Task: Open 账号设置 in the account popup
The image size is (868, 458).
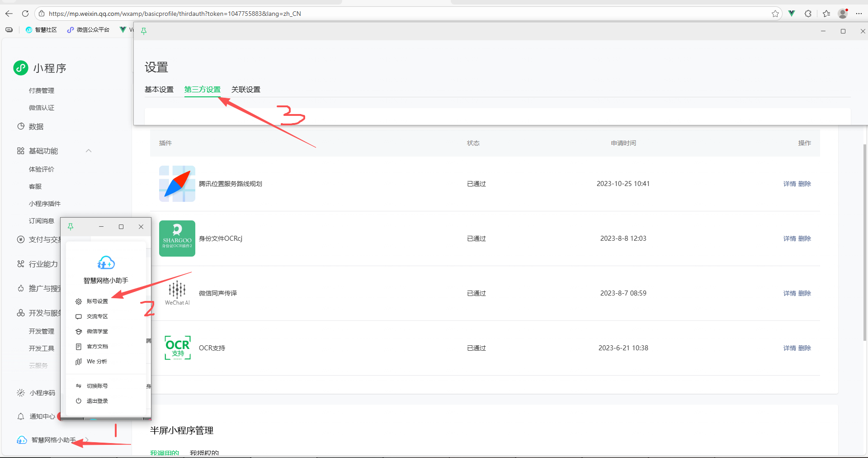Action: coord(97,301)
